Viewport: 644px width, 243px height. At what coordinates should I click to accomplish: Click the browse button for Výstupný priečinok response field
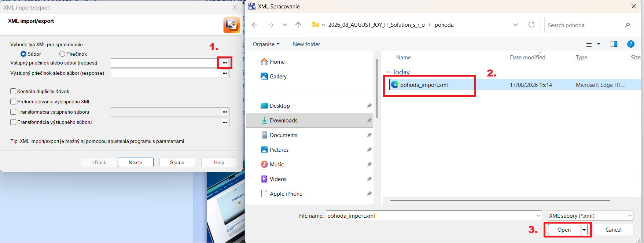pyautogui.click(x=225, y=73)
